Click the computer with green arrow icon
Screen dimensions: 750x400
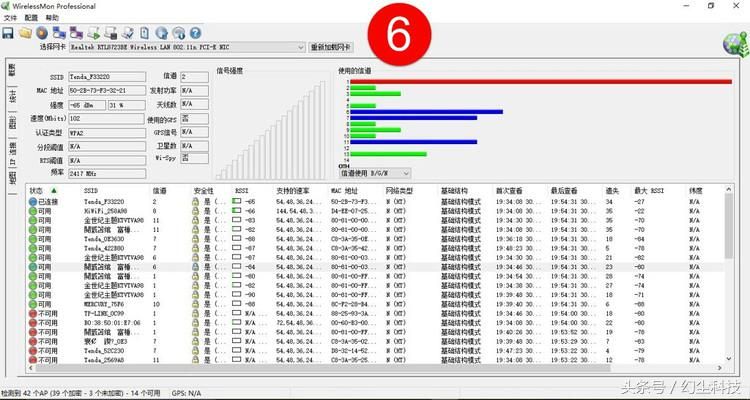click(x=94, y=33)
